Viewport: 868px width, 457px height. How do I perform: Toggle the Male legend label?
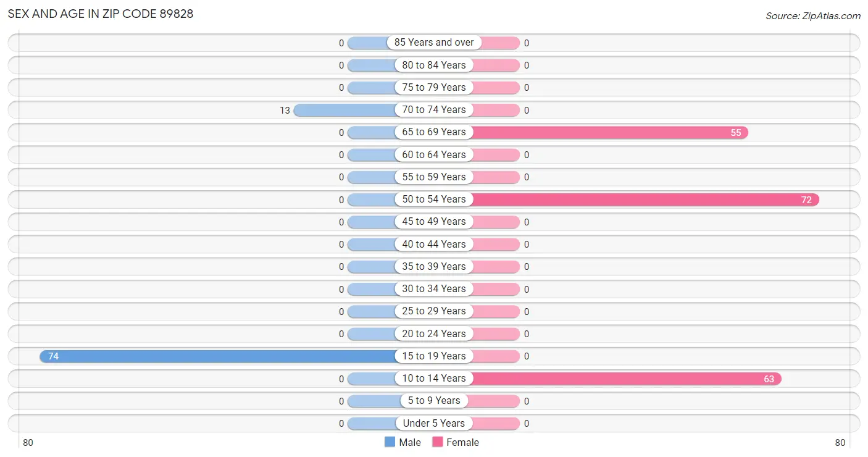[x=410, y=442]
